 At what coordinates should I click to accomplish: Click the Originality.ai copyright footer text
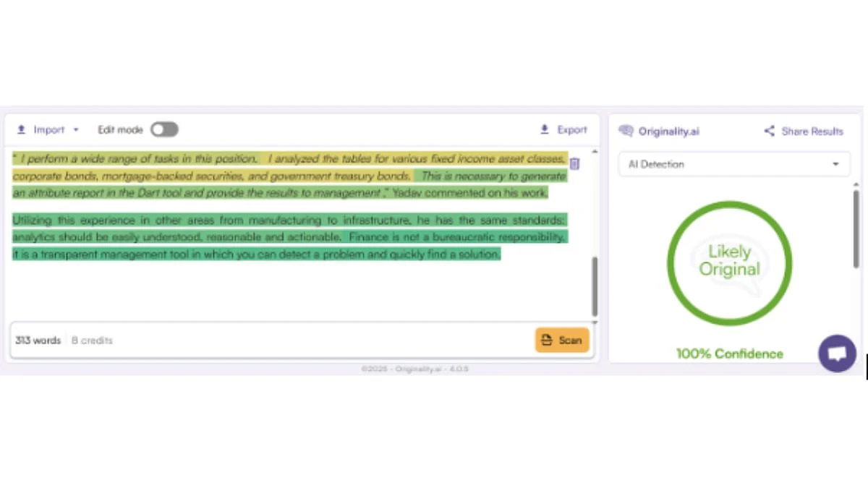coord(415,369)
